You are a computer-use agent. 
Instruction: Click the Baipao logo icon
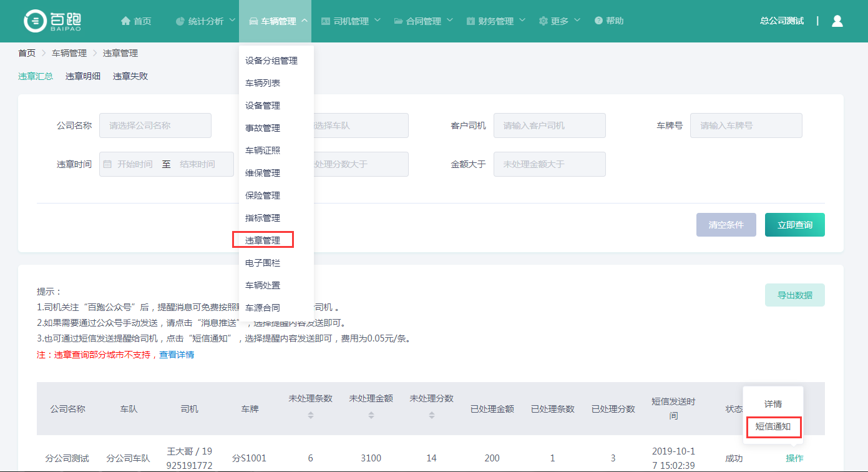point(36,21)
